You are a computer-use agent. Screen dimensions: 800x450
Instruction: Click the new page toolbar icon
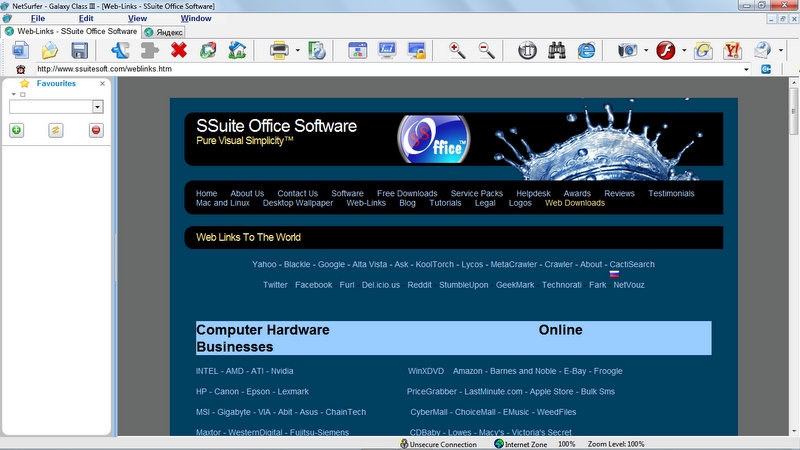(20, 51)
